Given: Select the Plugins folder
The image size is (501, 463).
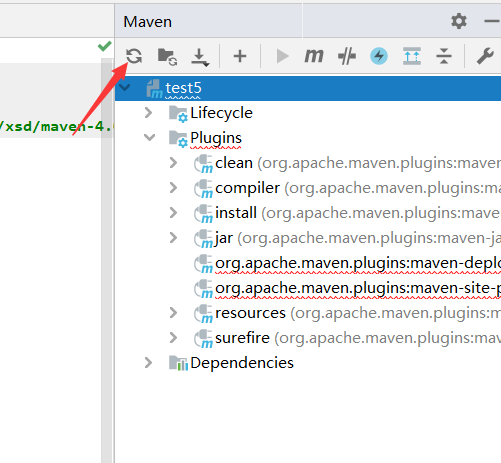Looking at the screenshot, I should tap(216, 138).
